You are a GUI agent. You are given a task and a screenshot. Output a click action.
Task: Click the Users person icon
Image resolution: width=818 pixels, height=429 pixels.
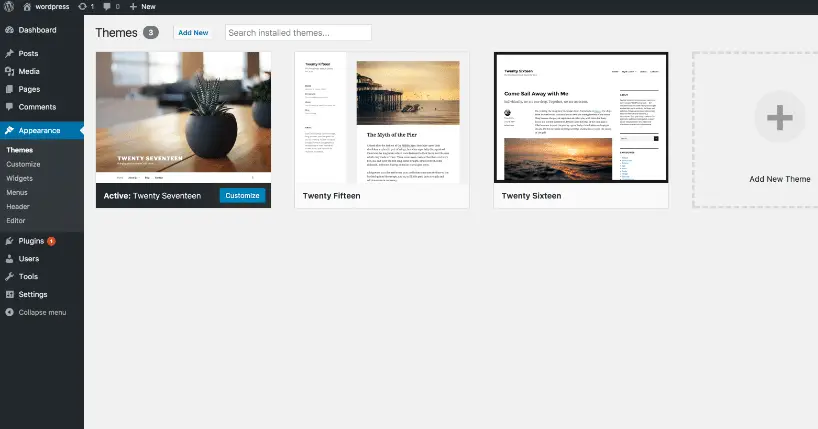tap(9, 259)
